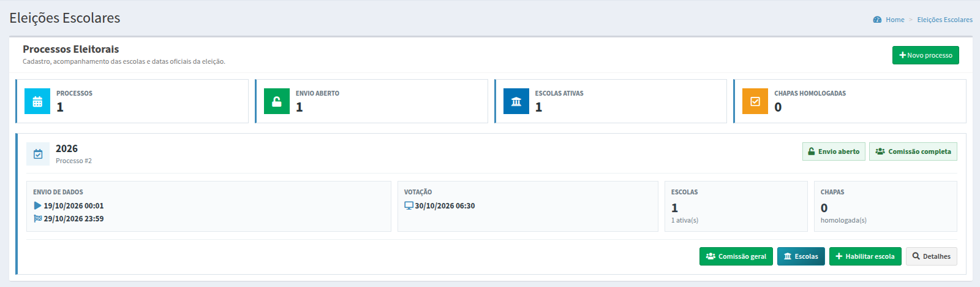Open Detalhes of process 2026
This screenshot has height=287, width=980.
coord(932,256)
